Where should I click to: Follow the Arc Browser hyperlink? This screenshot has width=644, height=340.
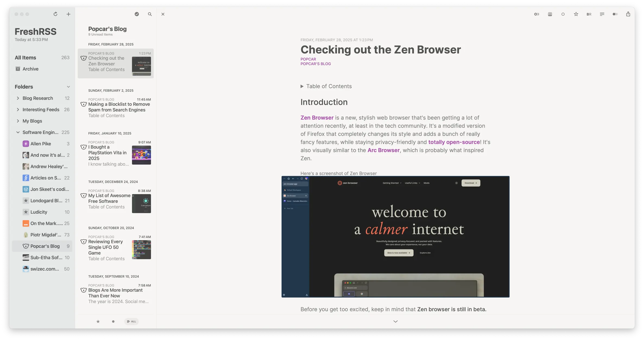(x=383, y=150)
